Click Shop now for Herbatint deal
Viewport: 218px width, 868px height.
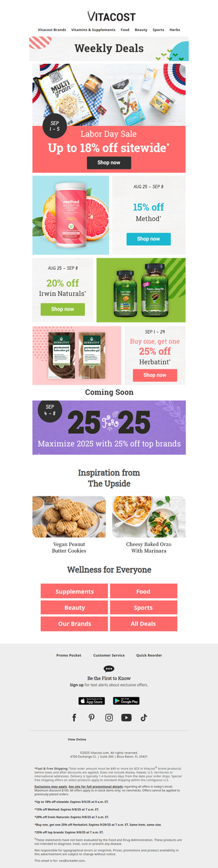pos(155,375)
